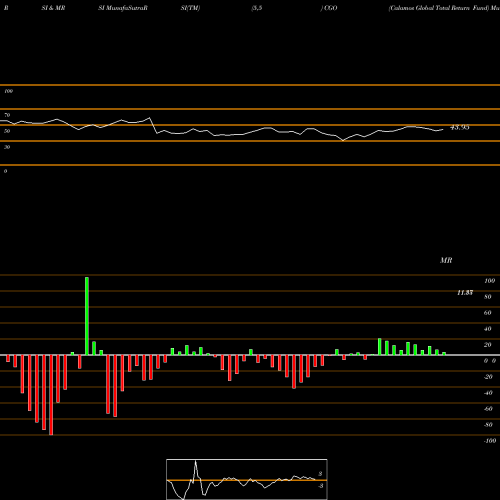Click the -20 label on MR axis
Image resolution: width=500 pixels, height=500 pixels.
tap(488, 377)
